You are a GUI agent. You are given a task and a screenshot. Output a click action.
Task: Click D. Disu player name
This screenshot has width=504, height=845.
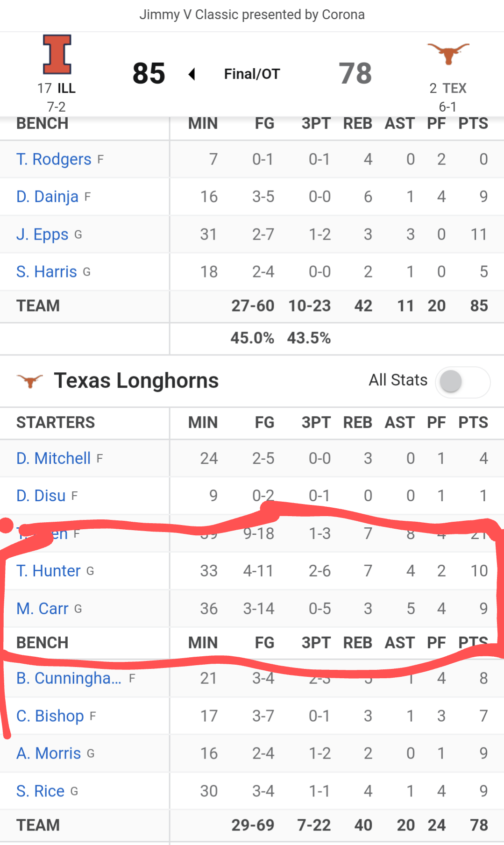pyautogui.click(x=41, y=496)
